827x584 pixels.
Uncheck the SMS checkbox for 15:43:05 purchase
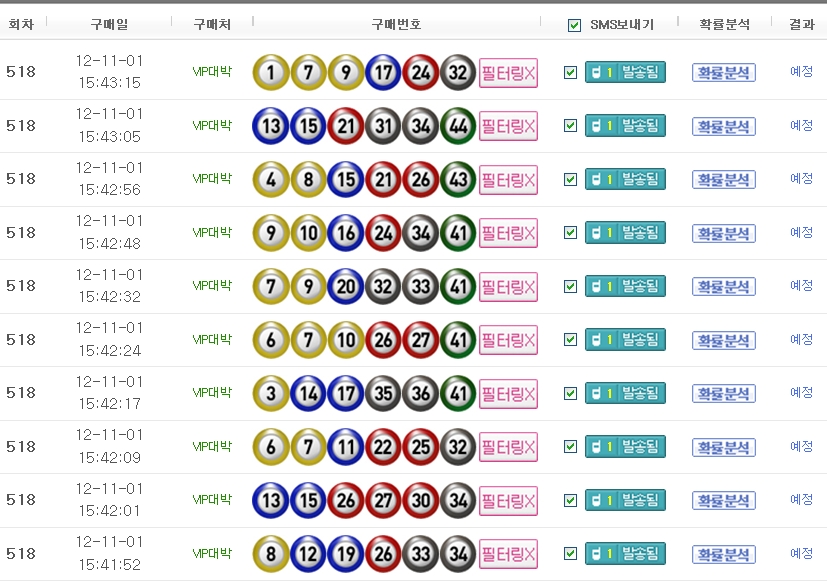pyautogui.click(x=571, y=126)
